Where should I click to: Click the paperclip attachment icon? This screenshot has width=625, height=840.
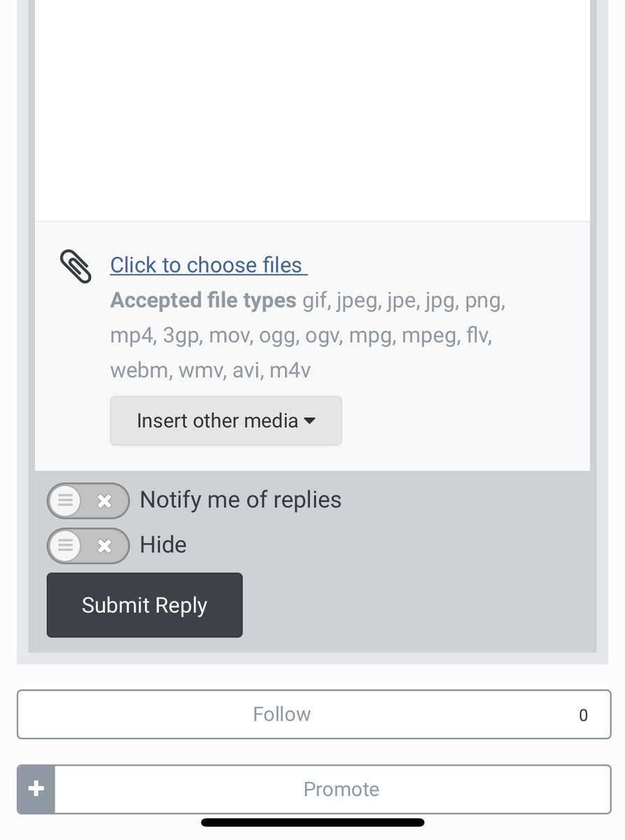pos(76,266)
